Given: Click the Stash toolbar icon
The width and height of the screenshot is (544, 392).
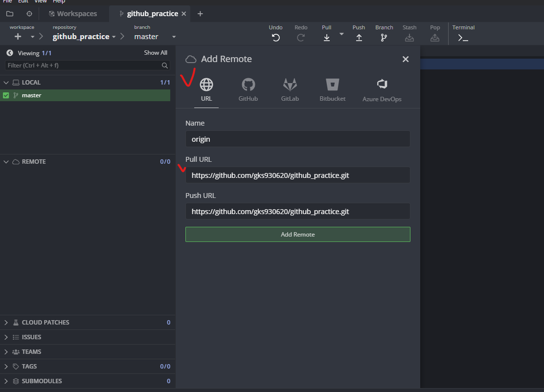Looking at the screenshot, I should (x=409, y=38).
